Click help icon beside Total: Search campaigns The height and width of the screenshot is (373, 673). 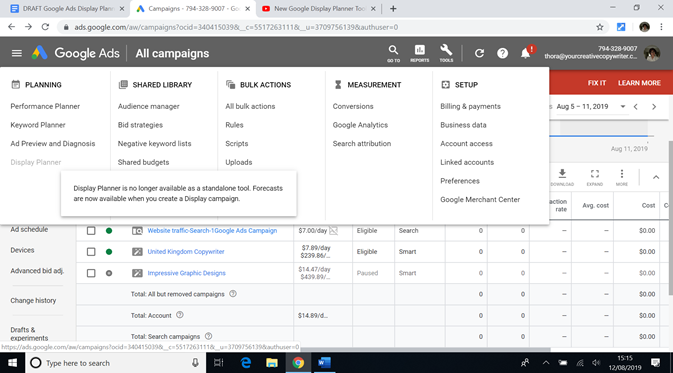208,336
